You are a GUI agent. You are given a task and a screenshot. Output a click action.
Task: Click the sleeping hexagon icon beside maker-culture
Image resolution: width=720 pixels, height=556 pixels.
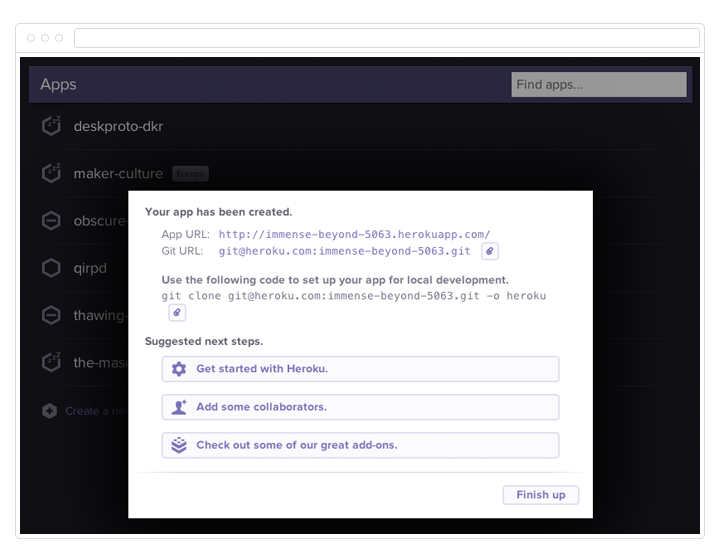coord(51,173)
